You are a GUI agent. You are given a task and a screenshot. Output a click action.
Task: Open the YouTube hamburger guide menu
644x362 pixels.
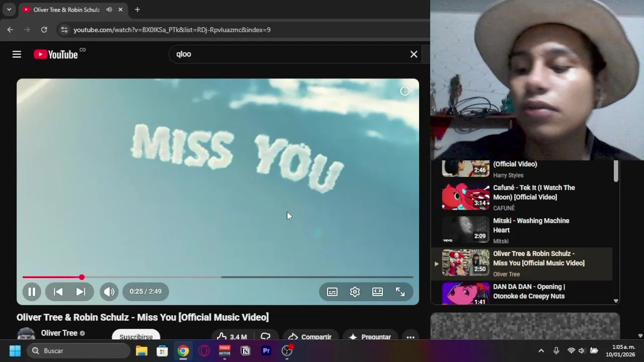pyautogui.click(x=17, y=54)
